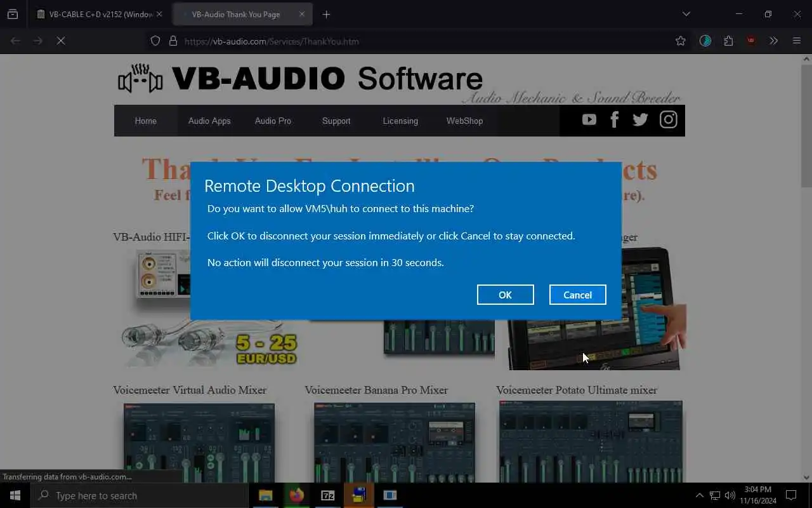The width and height of the screenshot is (812, 508).
Task: Open the Windows Start menu
Action: point(15,495)
